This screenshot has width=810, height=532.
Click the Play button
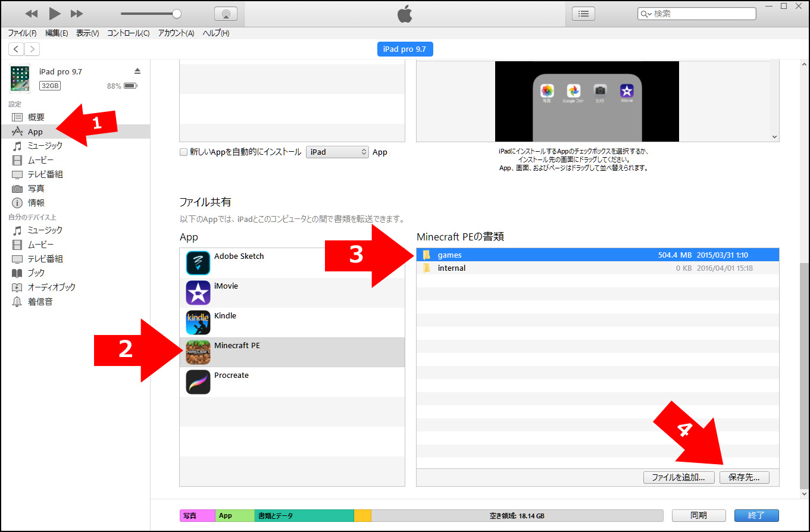click(x=55, y=13)
